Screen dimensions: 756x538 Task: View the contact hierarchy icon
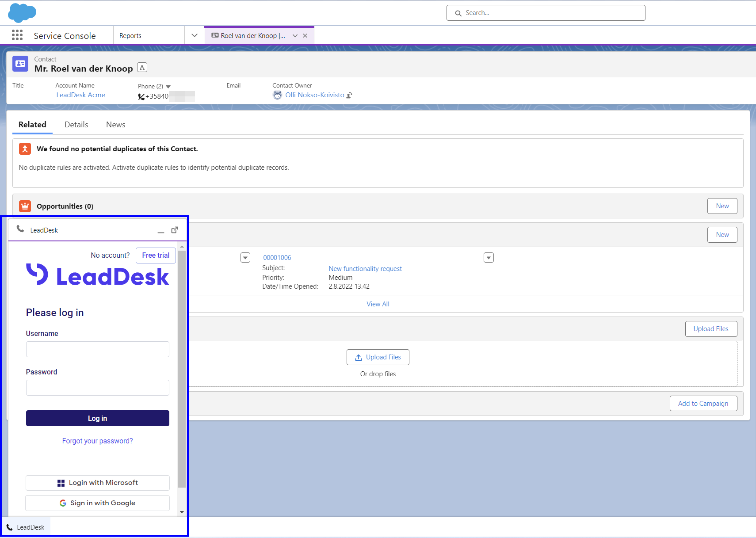click(x=142, y=68)
